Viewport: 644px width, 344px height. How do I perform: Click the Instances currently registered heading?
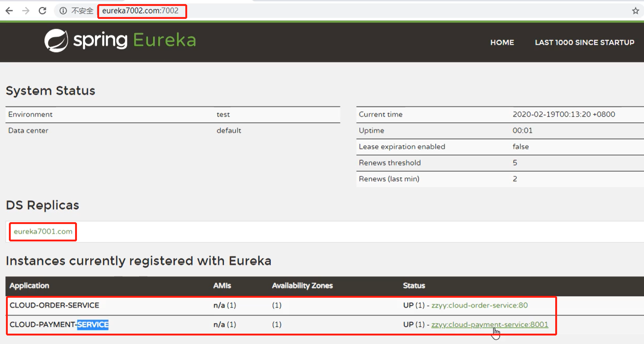pos(139,261)
